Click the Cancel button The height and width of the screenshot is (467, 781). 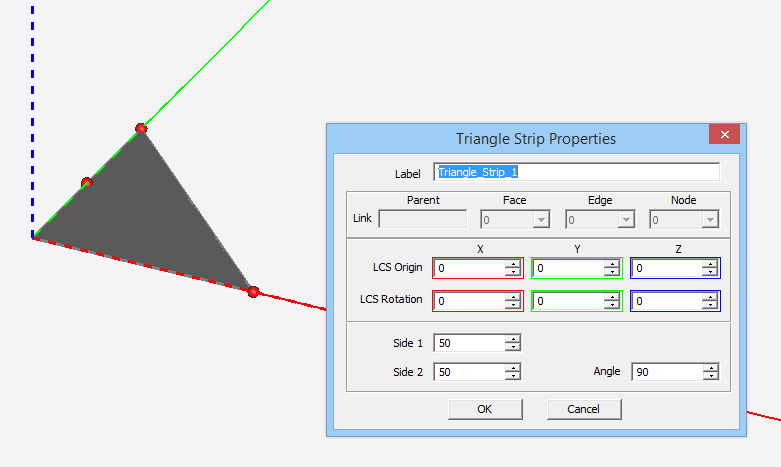pyautogui.click(x=584, y=409)
